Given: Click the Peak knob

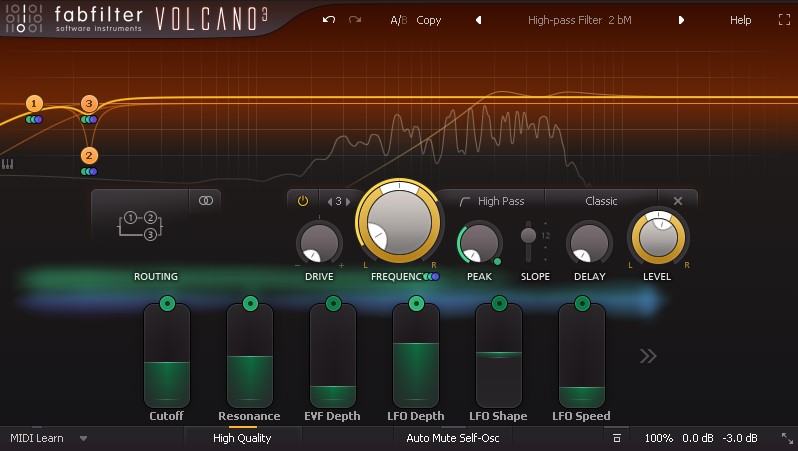Looking at the screenshot, I should [479, 242].
